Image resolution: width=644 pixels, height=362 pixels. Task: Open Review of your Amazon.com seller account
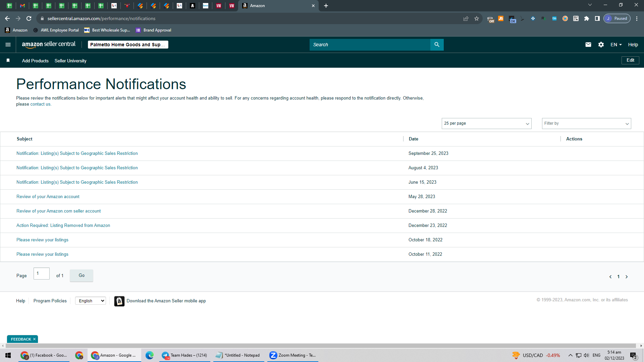pyautogui.click(x=59, y=211)
